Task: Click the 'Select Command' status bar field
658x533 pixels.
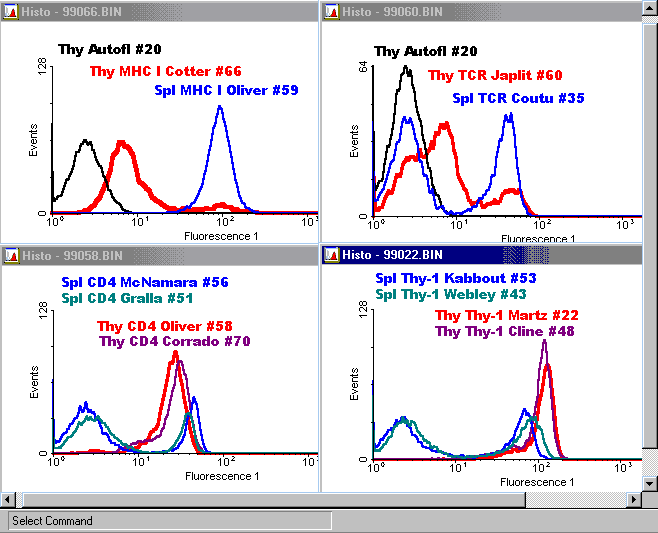Action: [170, 520]
